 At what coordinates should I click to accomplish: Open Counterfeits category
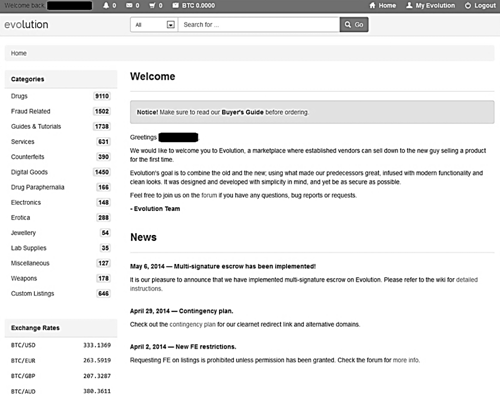(27, 157)
